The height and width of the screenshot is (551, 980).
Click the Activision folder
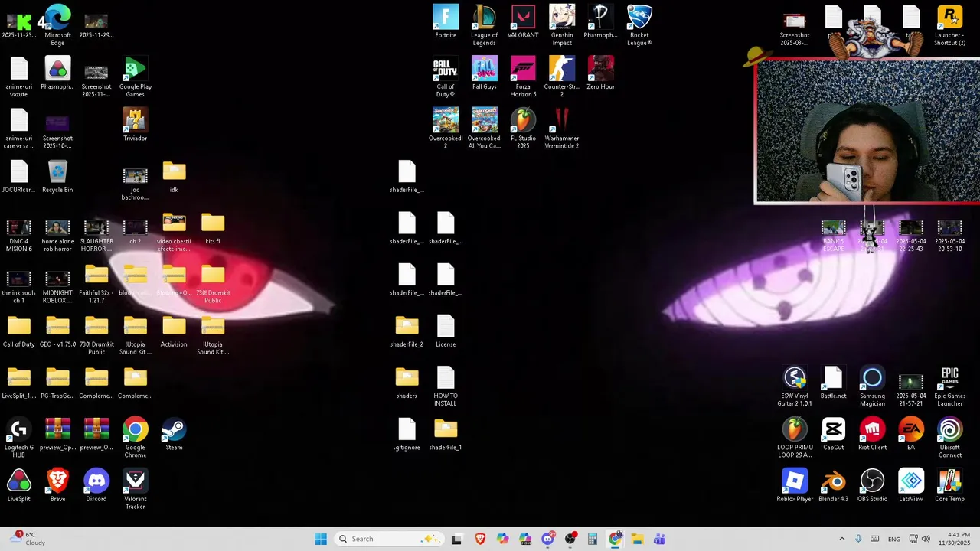pos(174,331)
